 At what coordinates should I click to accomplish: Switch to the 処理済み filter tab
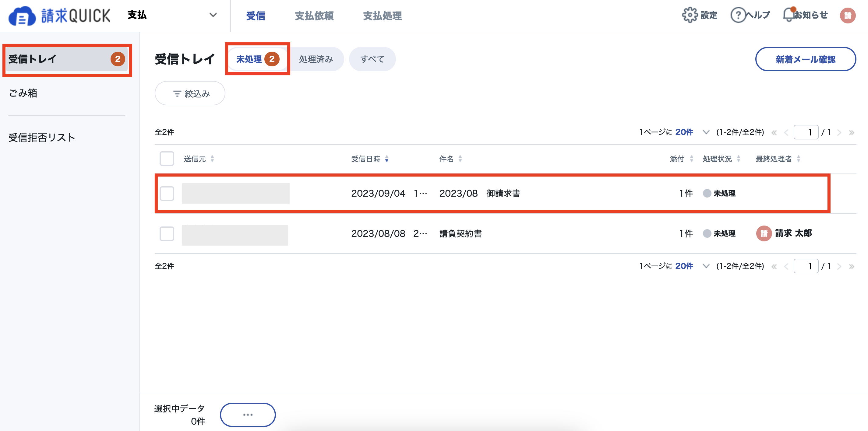coord(316,59)
